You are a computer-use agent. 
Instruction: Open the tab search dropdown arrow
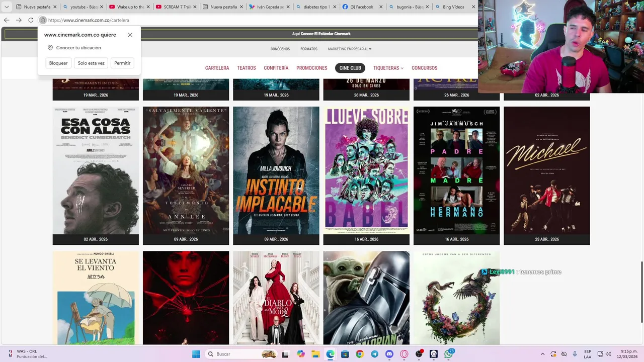(x=7, y=7)
